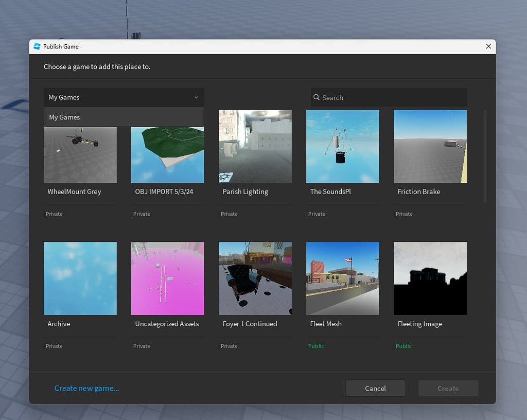The width and height of the screenshot is (527, 420).
Task: Click the search magnifier icon
Action: (x=315, y=97)
